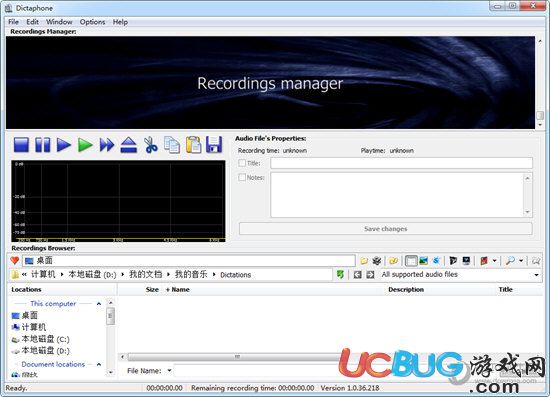Save recording with the floppy disk icon
Viewport: 550px width, 397px height.
tap(214, 144)
